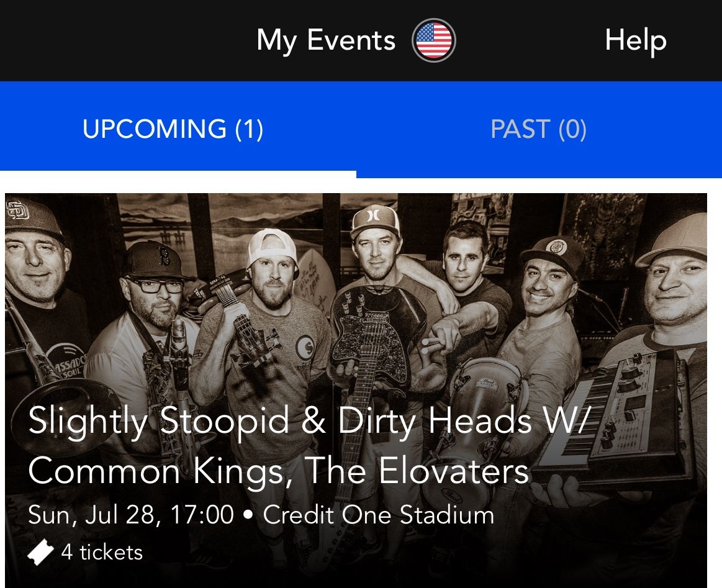Screen dimensions: 722x588
Task: Tap the 4 tickets label
Action: [x=102, y=552]
